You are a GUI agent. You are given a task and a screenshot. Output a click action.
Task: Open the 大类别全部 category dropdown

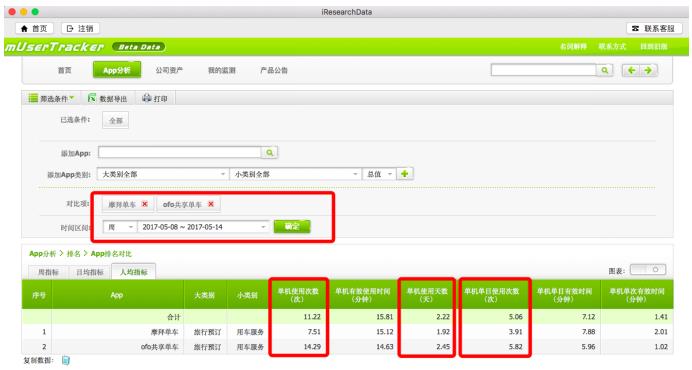[x=162, y=174]
